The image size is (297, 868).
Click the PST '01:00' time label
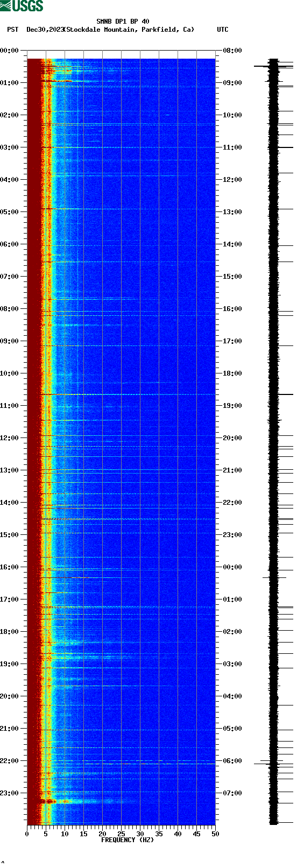10,83
